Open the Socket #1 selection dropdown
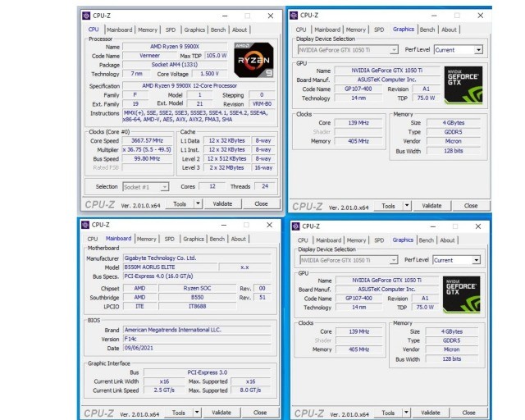525x420 pixels. (146, 187)
